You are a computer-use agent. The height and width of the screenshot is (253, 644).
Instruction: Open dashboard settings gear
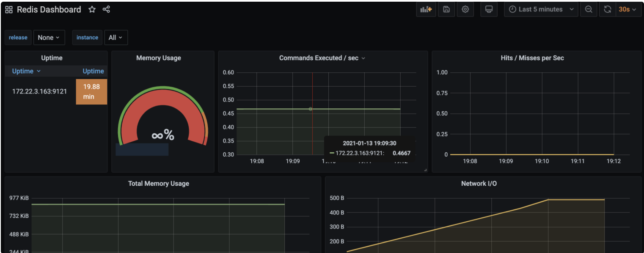coord(465,9)
